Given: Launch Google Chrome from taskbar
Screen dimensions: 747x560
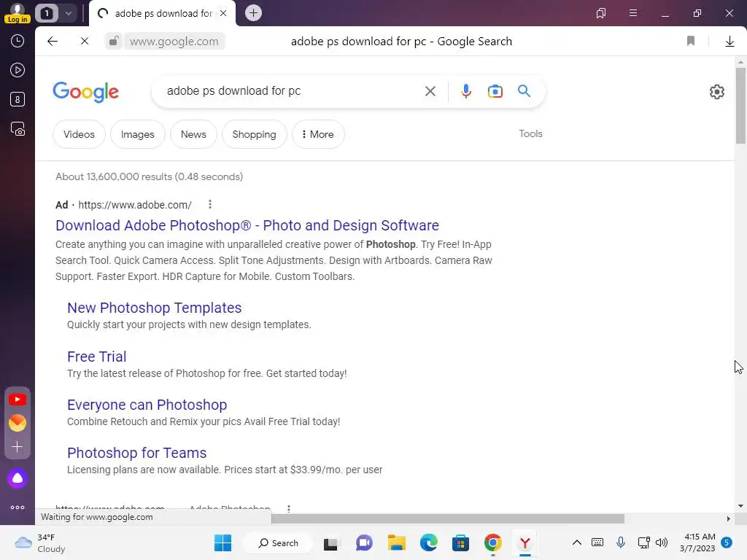Looking at the screenshot, I should pyautogui.click(x=492, y=542).
